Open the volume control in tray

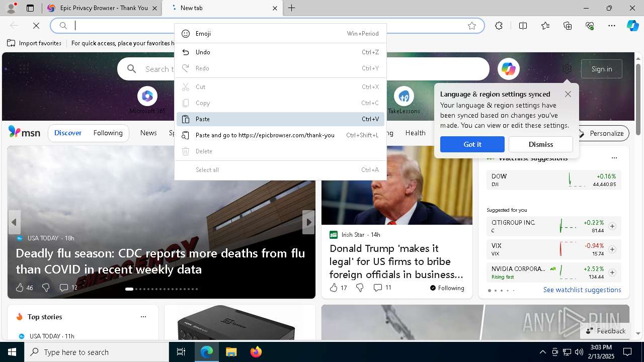pos(579,352)
